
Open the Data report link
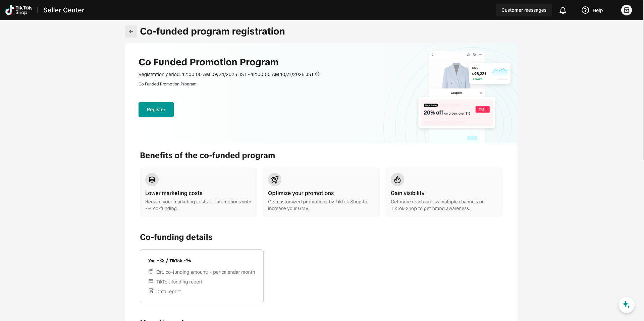(x=168, y=292)
